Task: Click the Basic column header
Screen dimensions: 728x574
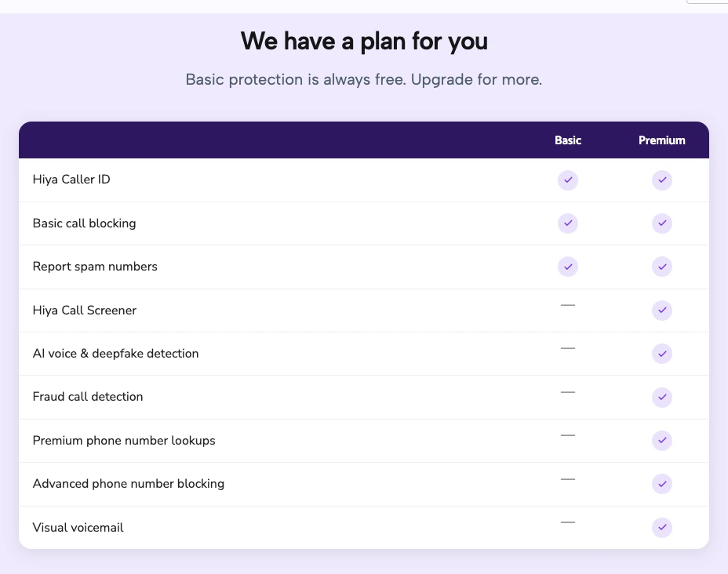Action: click(x=568, y=140)
